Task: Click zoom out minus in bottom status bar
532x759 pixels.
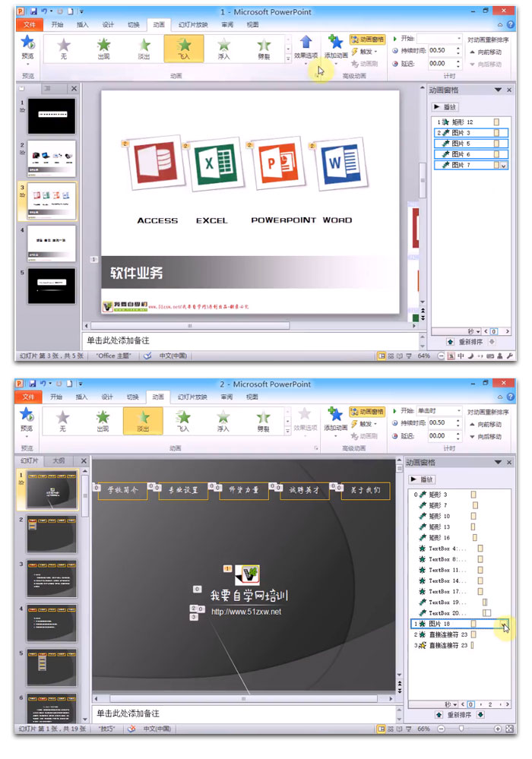Action: pyautogui.click(x=441, y=729)
